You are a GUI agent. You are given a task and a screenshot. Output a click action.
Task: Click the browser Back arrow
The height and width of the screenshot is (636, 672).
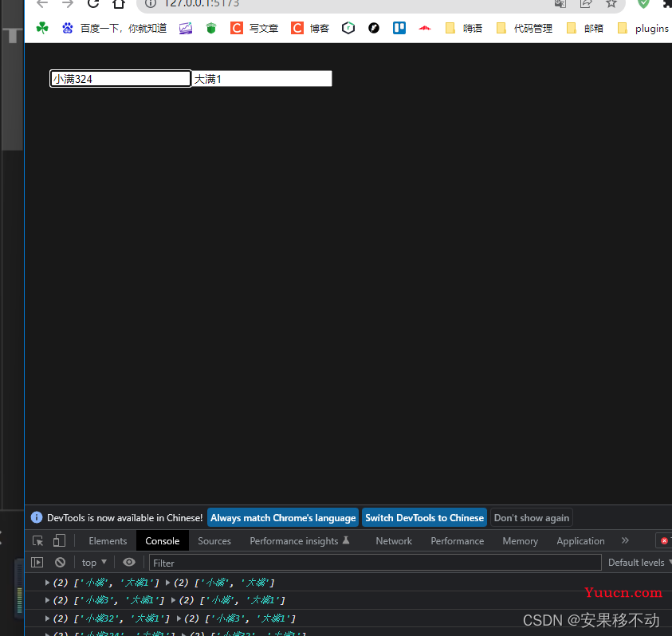[42, 4]
